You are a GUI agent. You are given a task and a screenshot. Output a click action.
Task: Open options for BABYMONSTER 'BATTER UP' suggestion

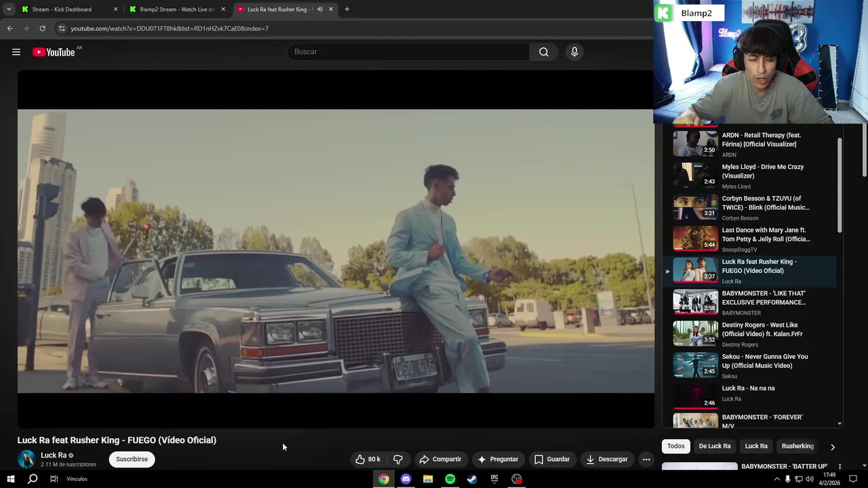click(840, 466)
